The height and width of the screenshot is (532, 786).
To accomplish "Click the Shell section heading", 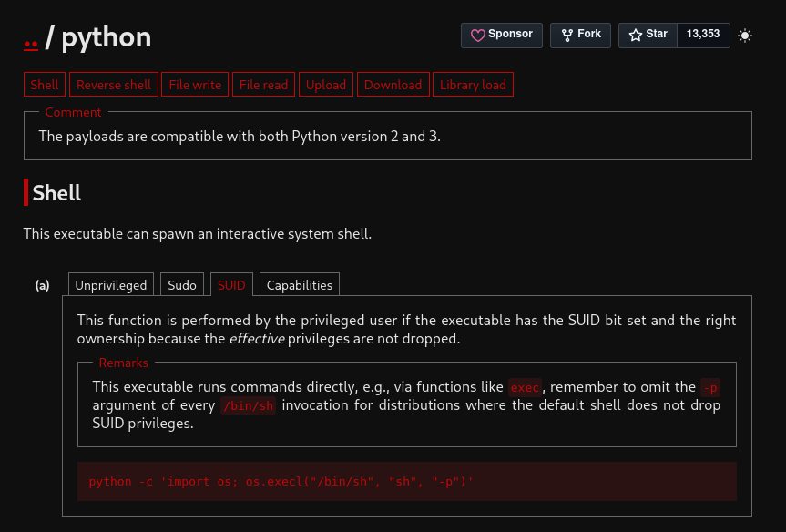I will click(x=56, y=193).
